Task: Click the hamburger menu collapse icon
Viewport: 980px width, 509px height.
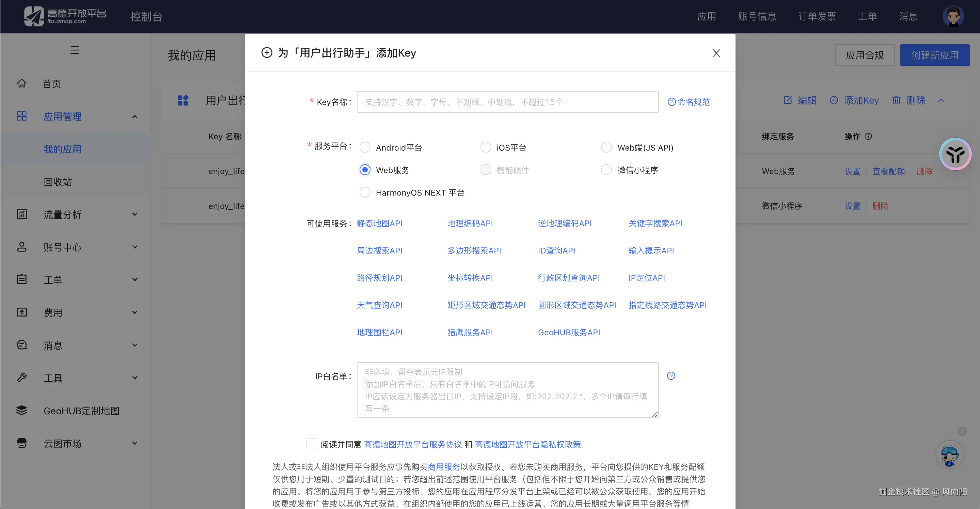Action: (75, 50)
